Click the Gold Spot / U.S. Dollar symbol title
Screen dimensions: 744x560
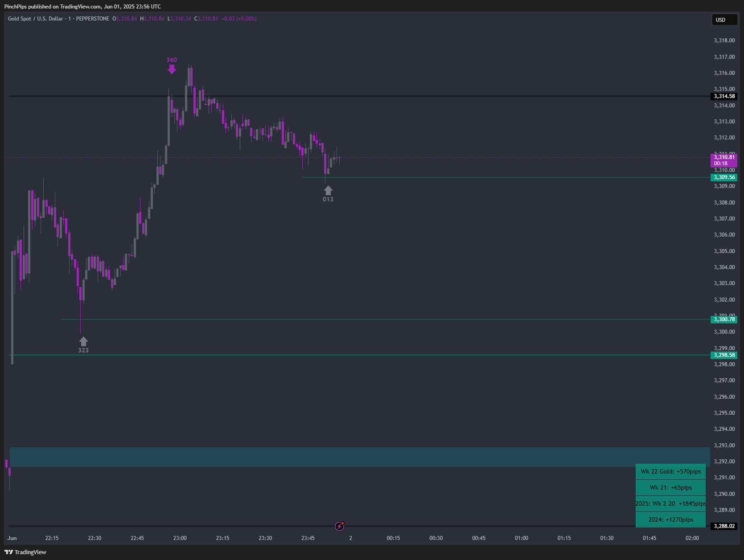(36, 19)
